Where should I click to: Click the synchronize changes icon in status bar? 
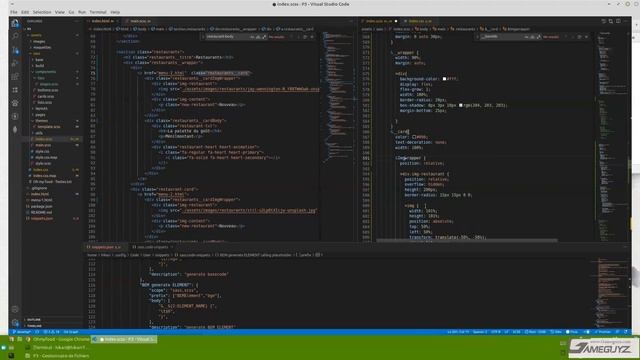[37, 332]
